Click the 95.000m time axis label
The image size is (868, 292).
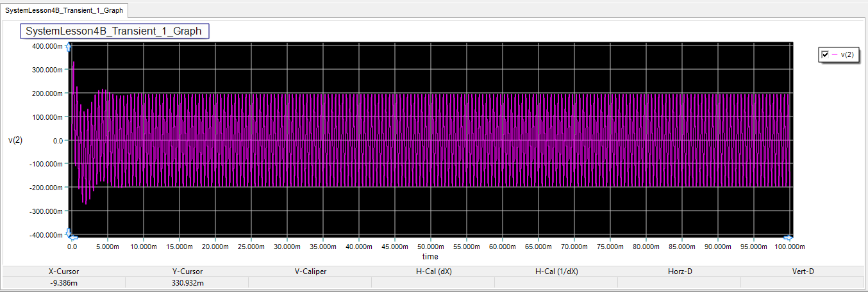(x=753, y=247)
